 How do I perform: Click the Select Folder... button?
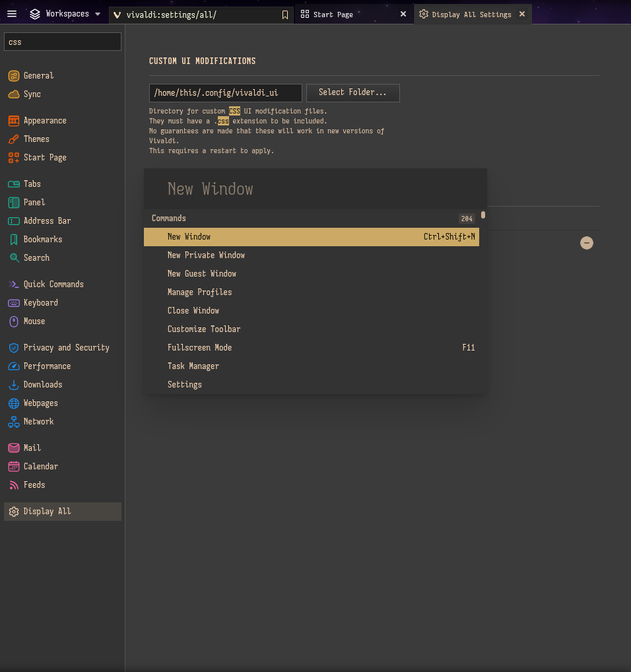pos(352,93)
